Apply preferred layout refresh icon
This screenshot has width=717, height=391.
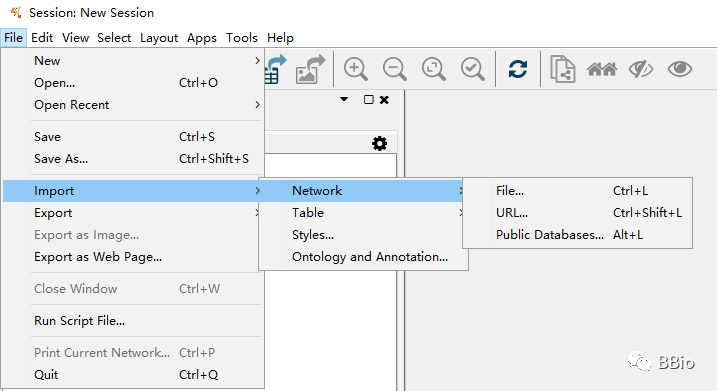pos(518,70)
